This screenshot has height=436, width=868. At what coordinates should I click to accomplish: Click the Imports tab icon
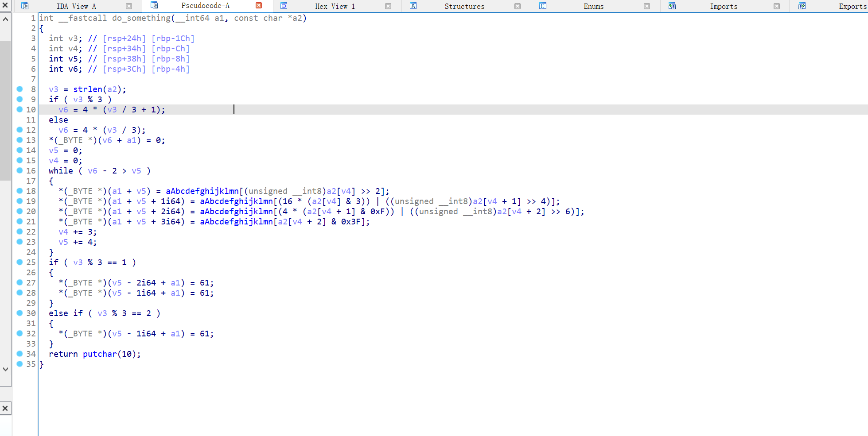[672, 6]
